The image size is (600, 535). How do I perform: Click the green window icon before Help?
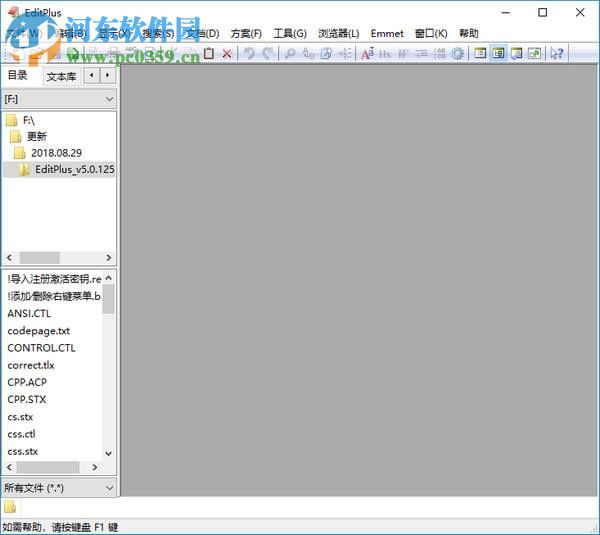coord(535,53)
